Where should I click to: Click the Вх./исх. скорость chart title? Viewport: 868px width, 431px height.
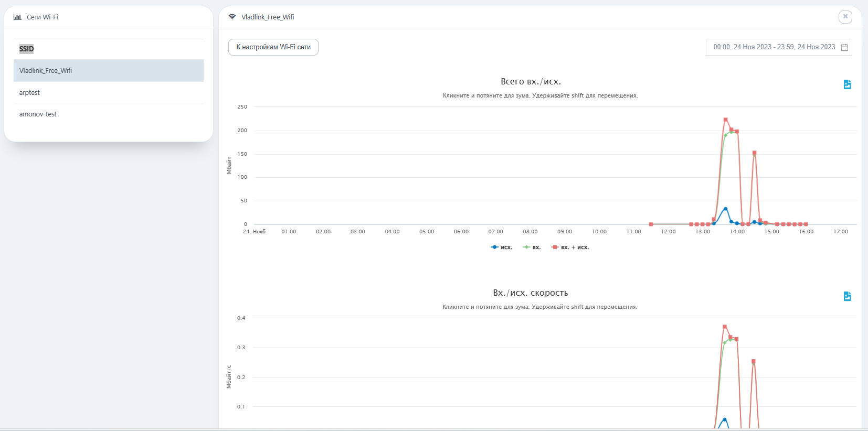(531, 293)
